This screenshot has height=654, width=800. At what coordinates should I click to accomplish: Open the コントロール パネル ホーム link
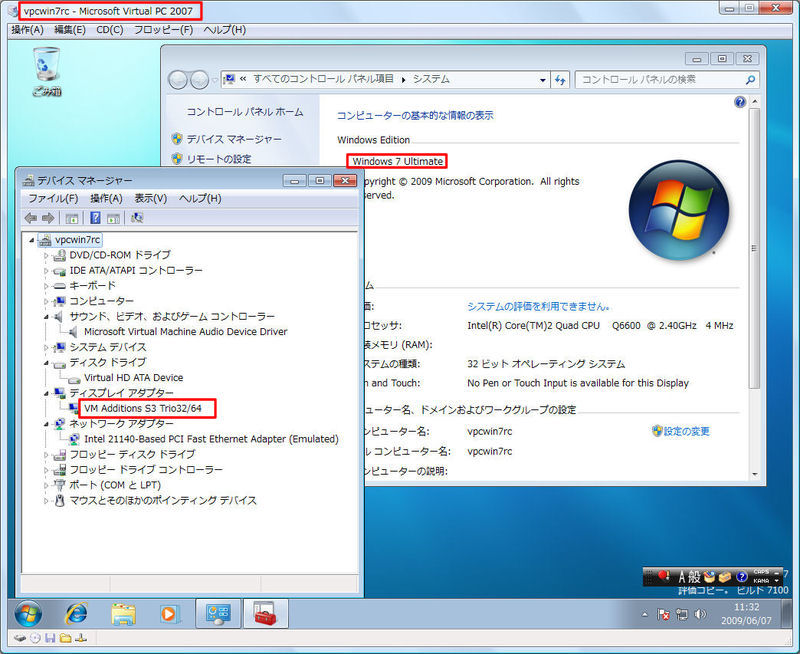pyautogui.click(x=245, y=112)
